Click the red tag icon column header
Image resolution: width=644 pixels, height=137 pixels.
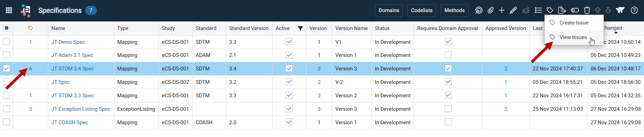[30, 28]
